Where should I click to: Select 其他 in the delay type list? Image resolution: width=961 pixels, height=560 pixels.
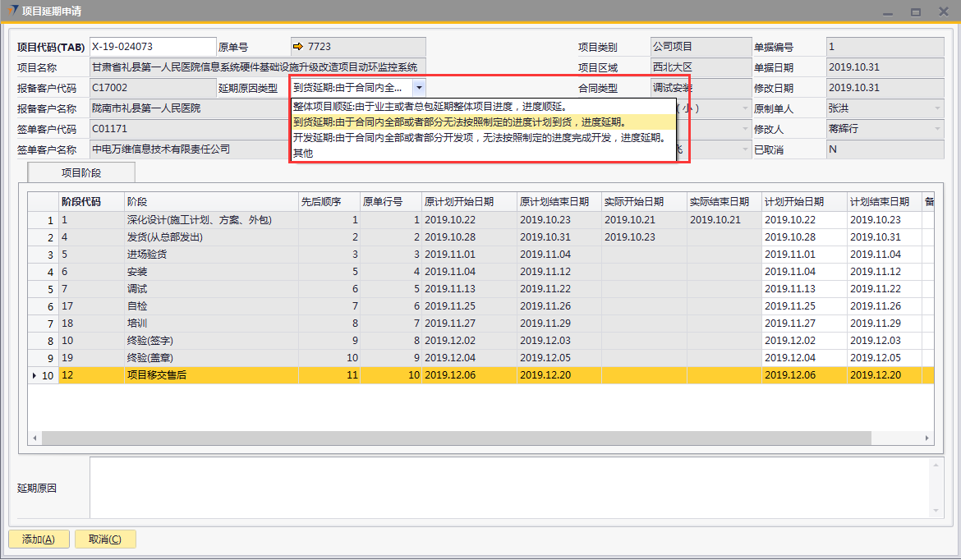[x=304, y=154]
